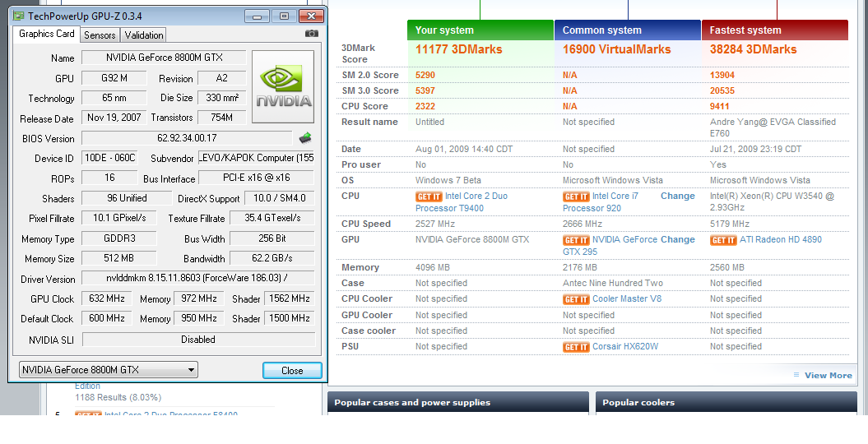Open Cooler Master V8 link

627,298
